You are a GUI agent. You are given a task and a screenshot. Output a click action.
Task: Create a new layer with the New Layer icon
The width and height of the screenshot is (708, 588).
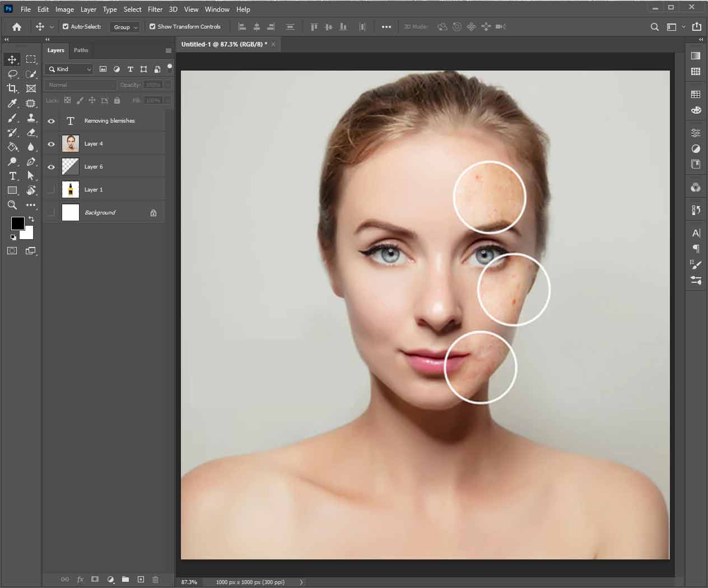[x=140, y=580]
